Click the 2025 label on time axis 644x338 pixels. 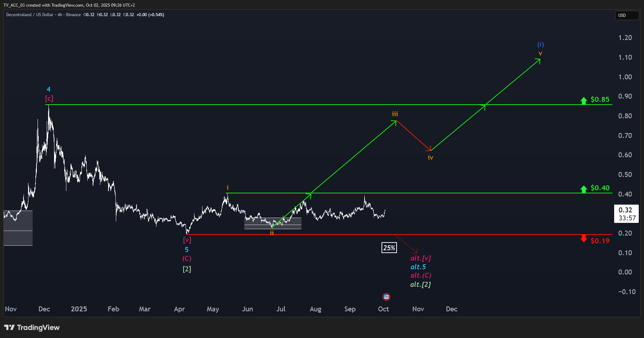pos(79,309)
